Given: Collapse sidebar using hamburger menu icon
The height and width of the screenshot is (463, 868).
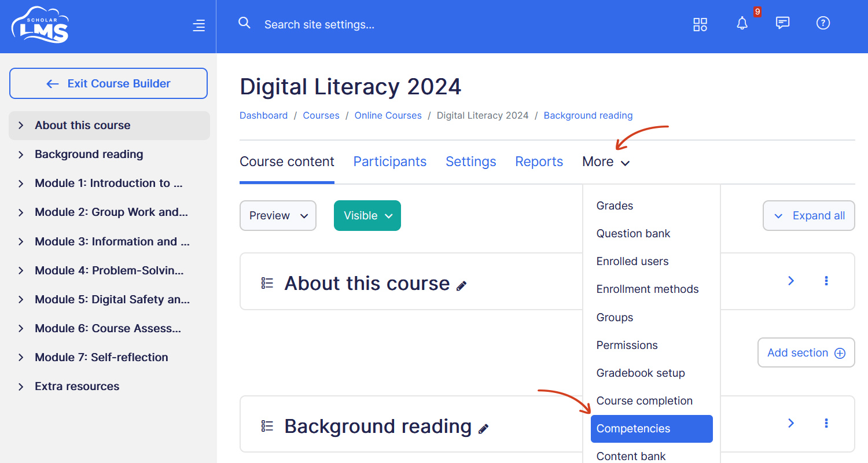Looking at the screenshot, I should point(198,25).
